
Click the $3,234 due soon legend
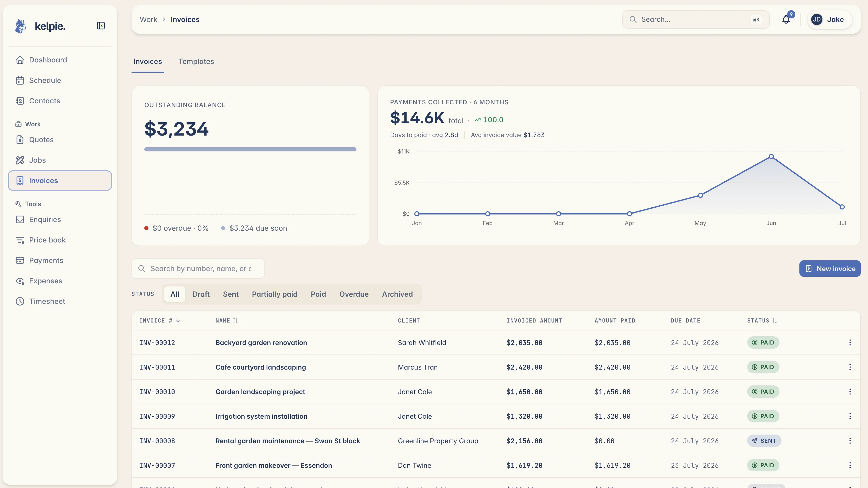click(x=254, y=228)
